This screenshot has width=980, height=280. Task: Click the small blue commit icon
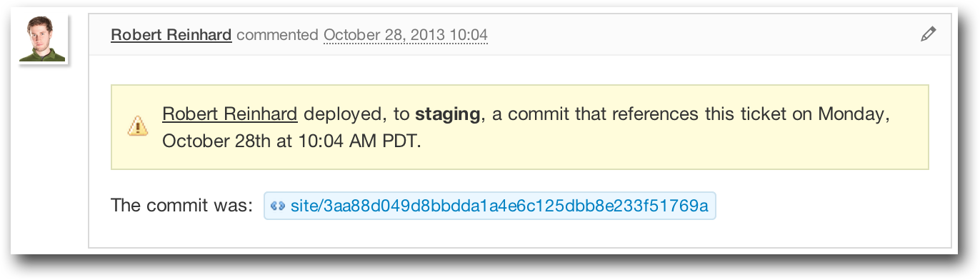point(278,206)
